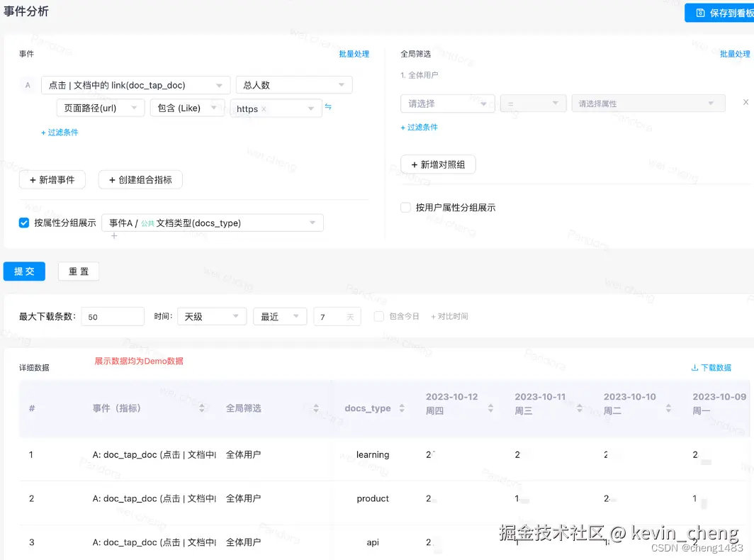
Task: Tick the 包含今日 checkbox
Action: (379, 317)
